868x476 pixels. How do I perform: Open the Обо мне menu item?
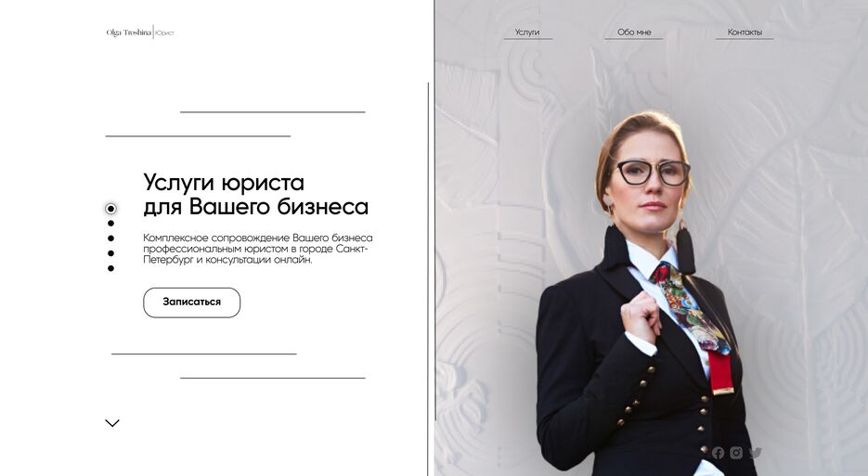(x=634, y=32)
